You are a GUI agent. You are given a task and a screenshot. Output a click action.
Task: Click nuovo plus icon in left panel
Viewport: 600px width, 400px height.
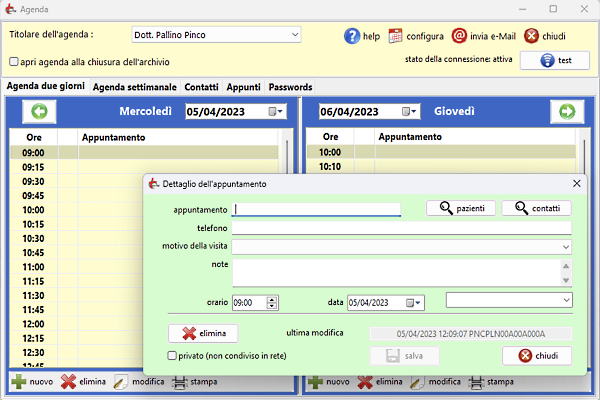click(x=20, y=382)
